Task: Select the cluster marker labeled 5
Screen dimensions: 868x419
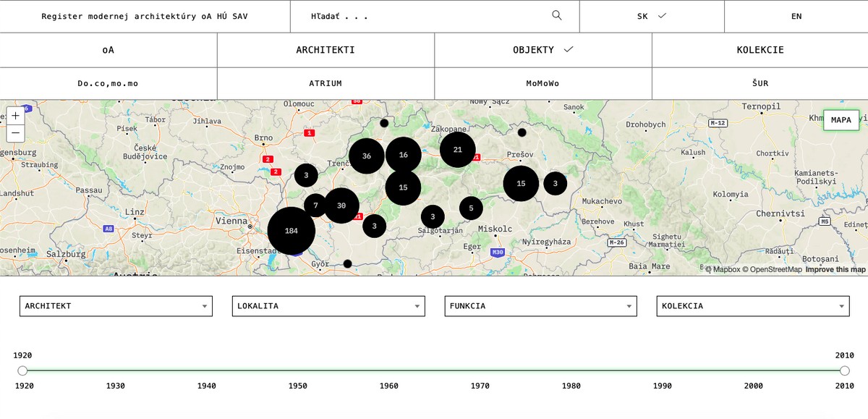Action: tap(471, 208)
